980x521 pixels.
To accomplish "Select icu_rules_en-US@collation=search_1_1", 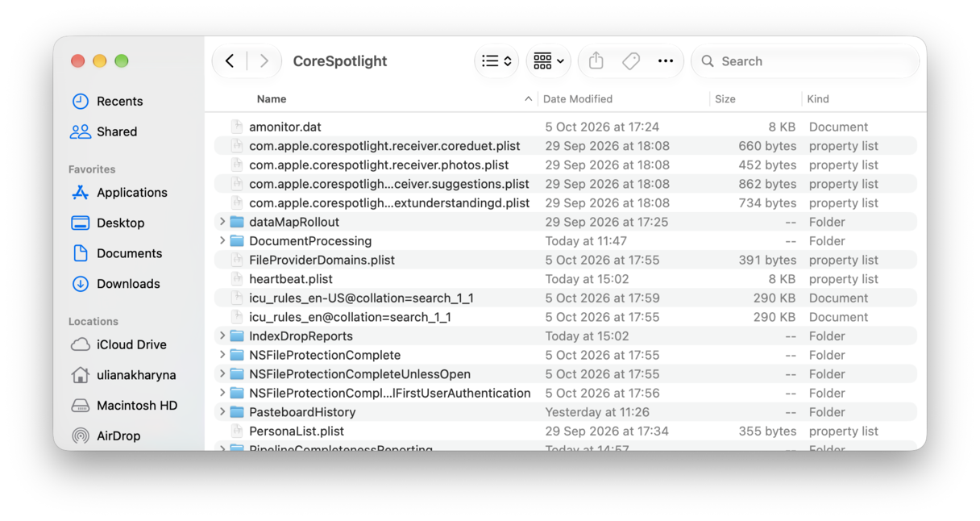I will click(x=361, y=298).
